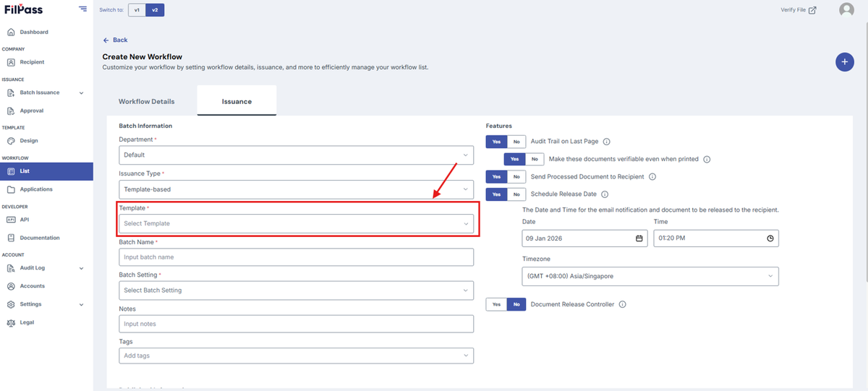The width and height of the screenshot is (868, 391).
Task: Show info for Send Processed Document
Action: [652, 176]
